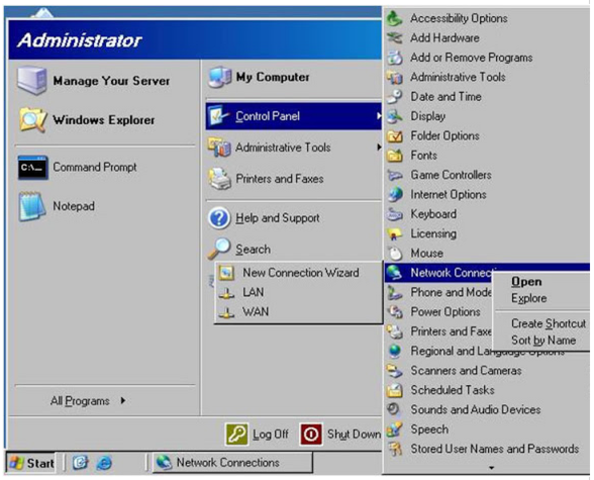The width and height of the screenshot is (594, 480).
Task: Choose Explore in the context menu
Action: (529, 298)
